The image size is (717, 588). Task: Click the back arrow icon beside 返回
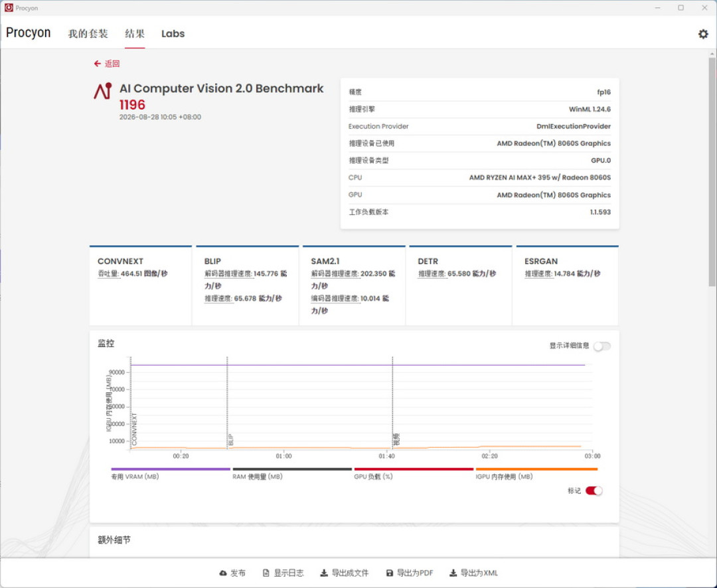click(98, 64)
